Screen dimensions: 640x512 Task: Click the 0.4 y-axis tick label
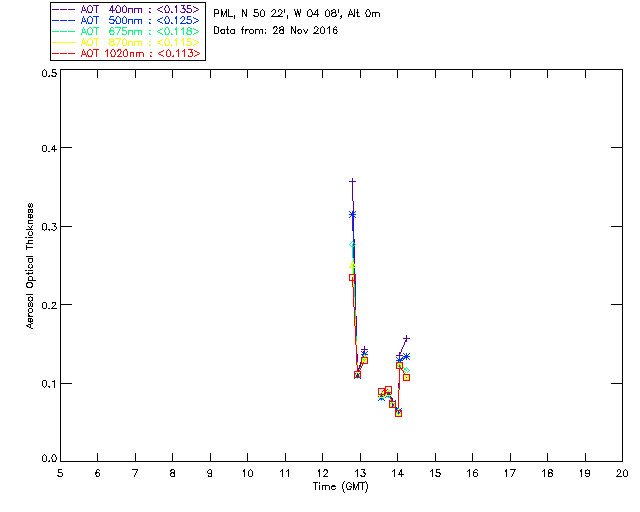[x=49, y=148]
